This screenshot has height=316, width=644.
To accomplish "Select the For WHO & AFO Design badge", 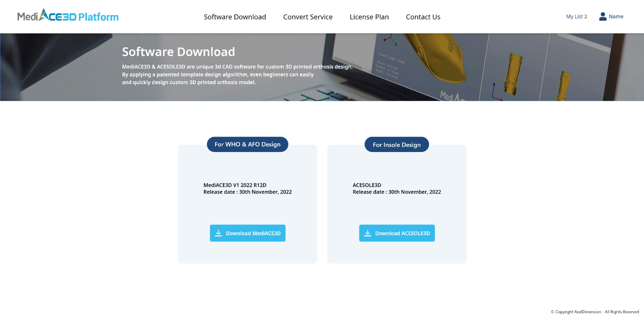I will [247, 144].
